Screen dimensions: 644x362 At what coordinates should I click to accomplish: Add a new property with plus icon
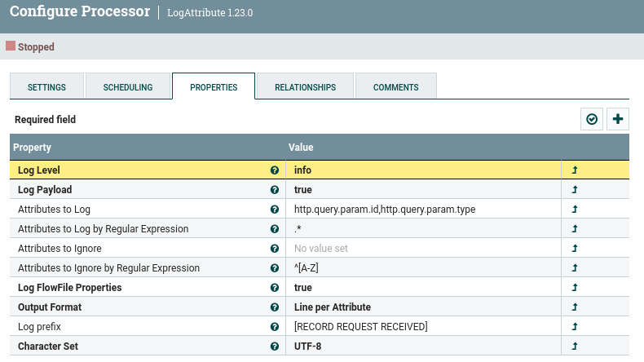coord(618,119)
